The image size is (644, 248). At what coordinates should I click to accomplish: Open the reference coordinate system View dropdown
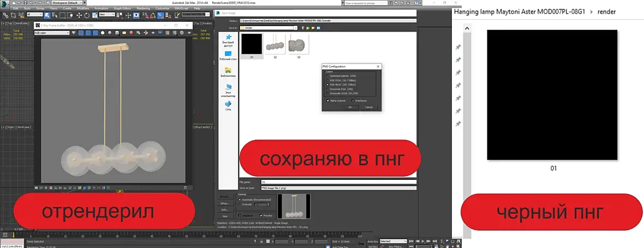107,14
